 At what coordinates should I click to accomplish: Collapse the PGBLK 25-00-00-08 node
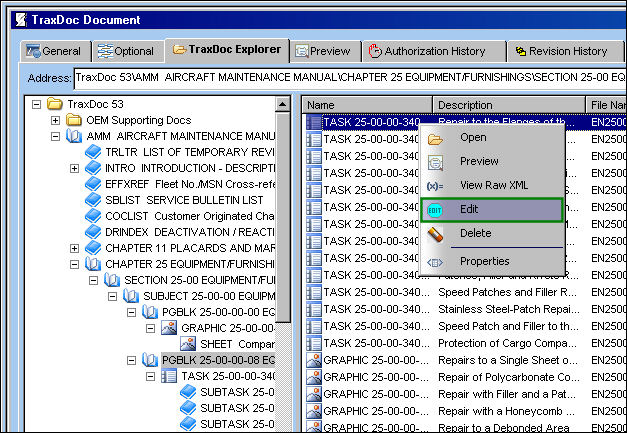click(x=132, y=360)
